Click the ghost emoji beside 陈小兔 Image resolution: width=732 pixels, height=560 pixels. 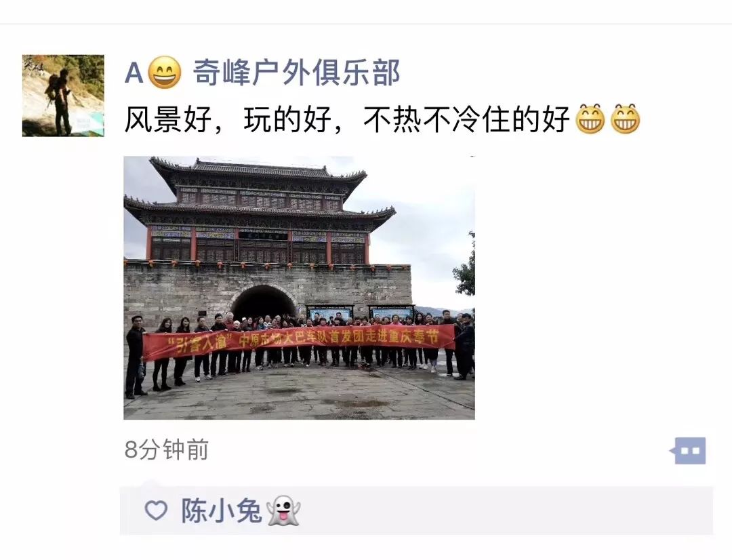click(283, 511)
